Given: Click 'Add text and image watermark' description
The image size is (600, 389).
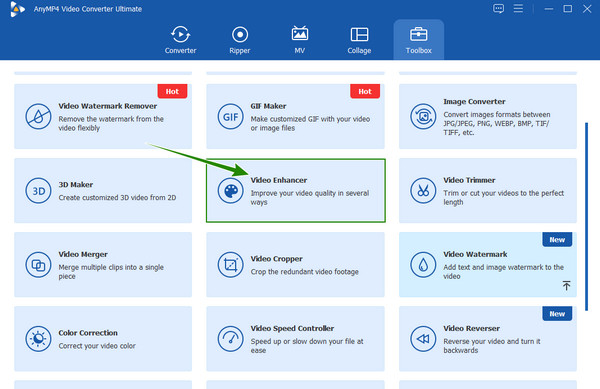Looking at the screenshot, I should (x=503, y=272).
